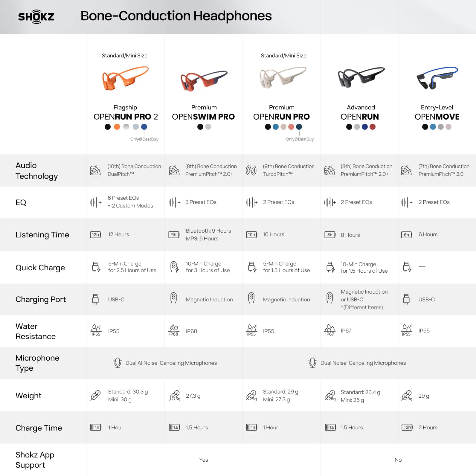The height and width of the screenshot is (476, 476).
Task: Click the IP68 water resistance icon
Action: 173,330
